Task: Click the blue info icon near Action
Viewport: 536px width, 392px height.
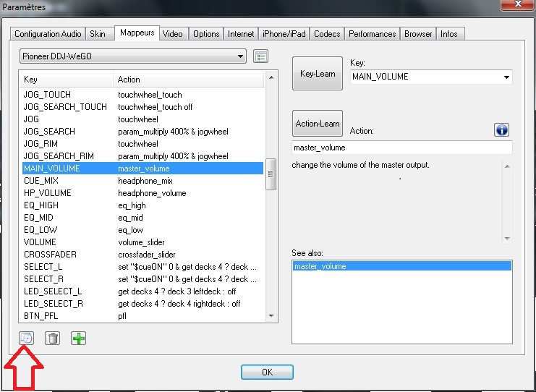Action: [x=502, y=130]
